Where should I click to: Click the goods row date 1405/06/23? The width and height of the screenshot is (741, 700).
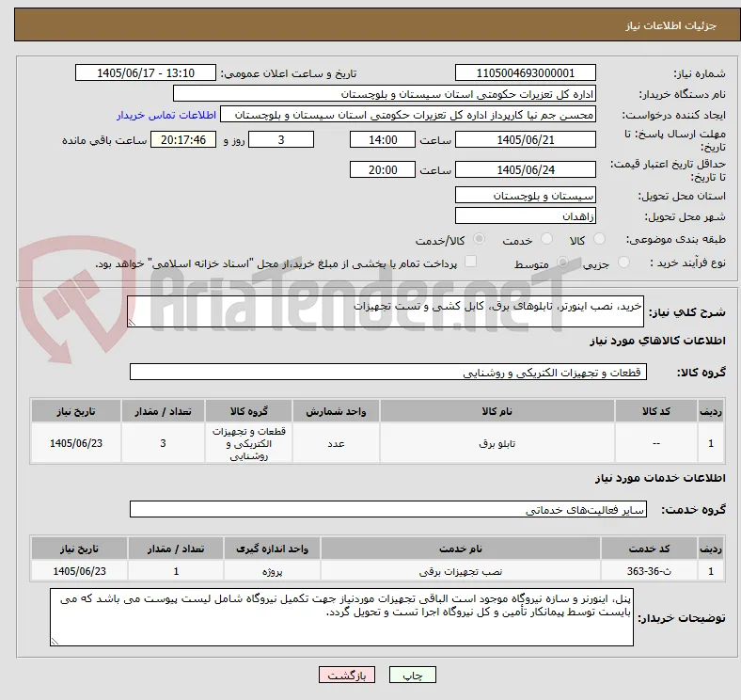[x=76, y=443]
